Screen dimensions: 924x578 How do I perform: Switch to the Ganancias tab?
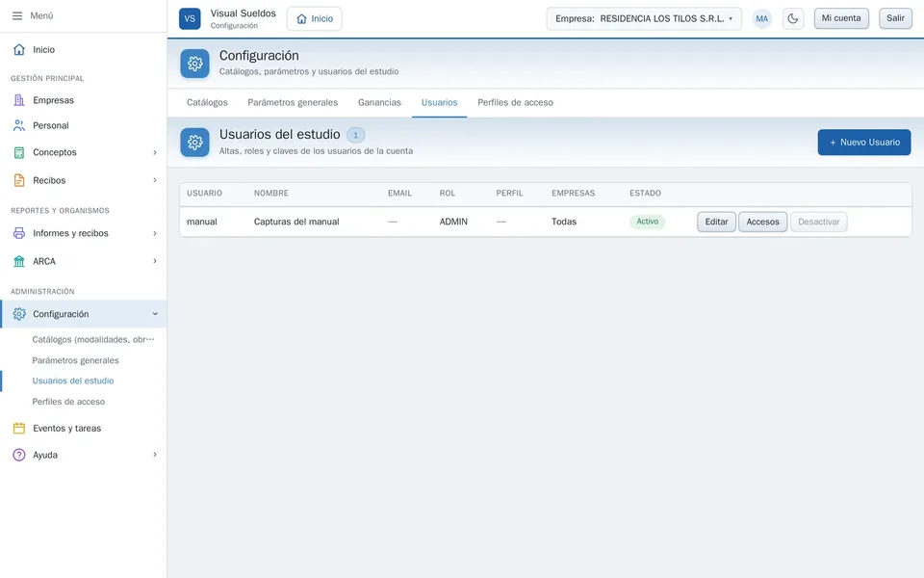pos(379,103)
